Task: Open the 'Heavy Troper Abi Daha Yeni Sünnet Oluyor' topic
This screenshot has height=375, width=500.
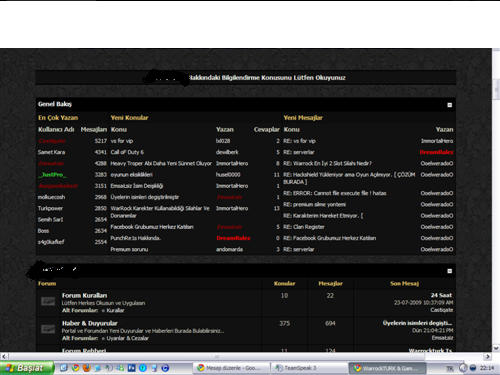Action: [x=161, y=163]
